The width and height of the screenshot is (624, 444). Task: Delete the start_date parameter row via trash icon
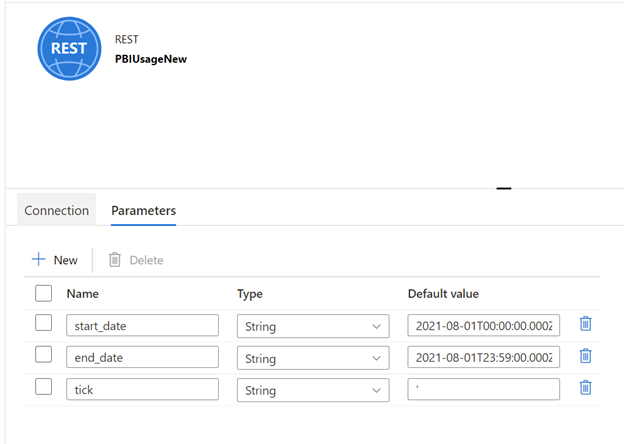[585, 324]
